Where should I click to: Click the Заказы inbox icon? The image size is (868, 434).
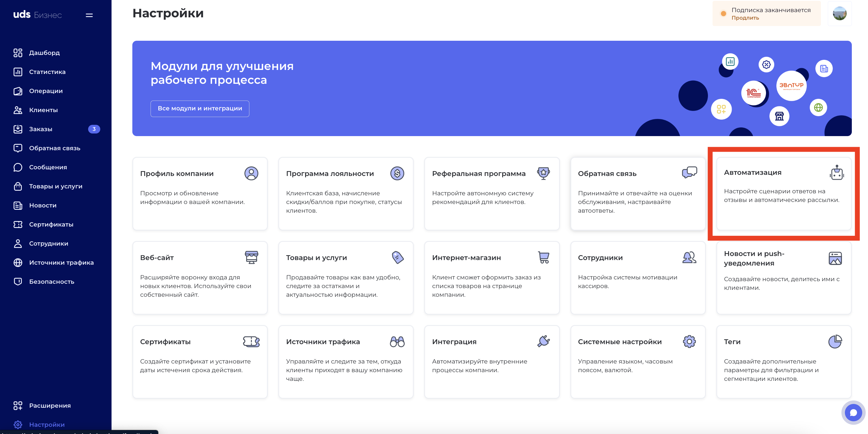coord(18,129)
